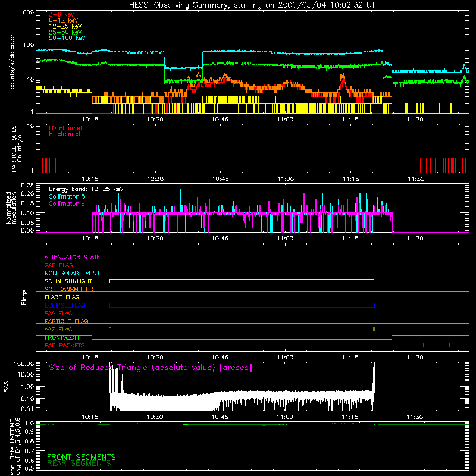Viewport: 476px width, 476px height.
Task: Click the NON_SOLAR_EVENT flag label
Action: [x=72, y=273]
